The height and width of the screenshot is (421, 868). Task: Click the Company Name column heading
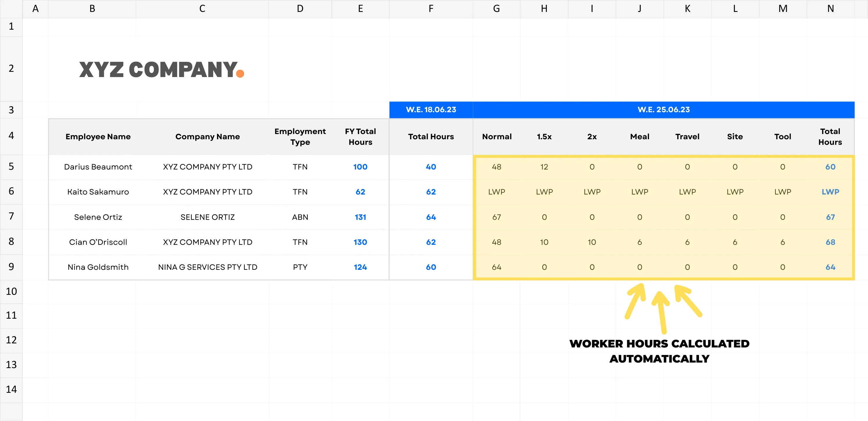coord(208,137)
